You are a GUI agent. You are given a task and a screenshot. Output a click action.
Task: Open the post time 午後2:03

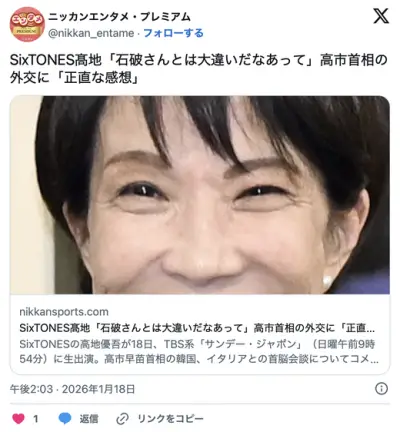(x=31, y=389)
